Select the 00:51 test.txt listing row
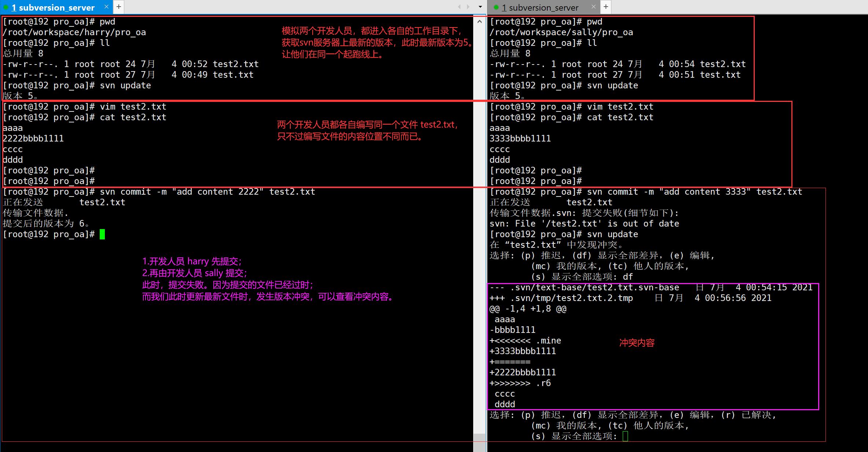The width and height of the screenshot is (868, 452). [x=615, y=75]
